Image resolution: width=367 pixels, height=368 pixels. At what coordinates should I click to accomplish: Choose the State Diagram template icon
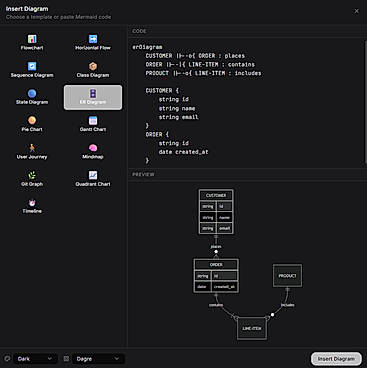(x=32, y=93)
